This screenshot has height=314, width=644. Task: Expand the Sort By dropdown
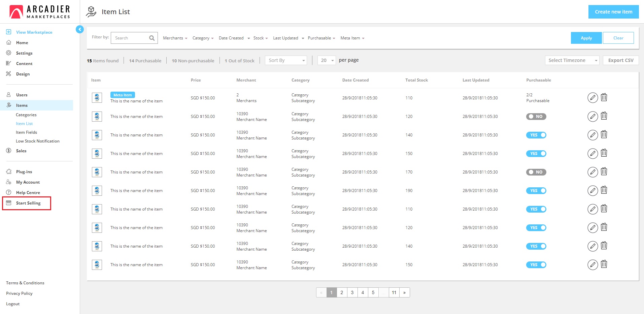point(286,60)
